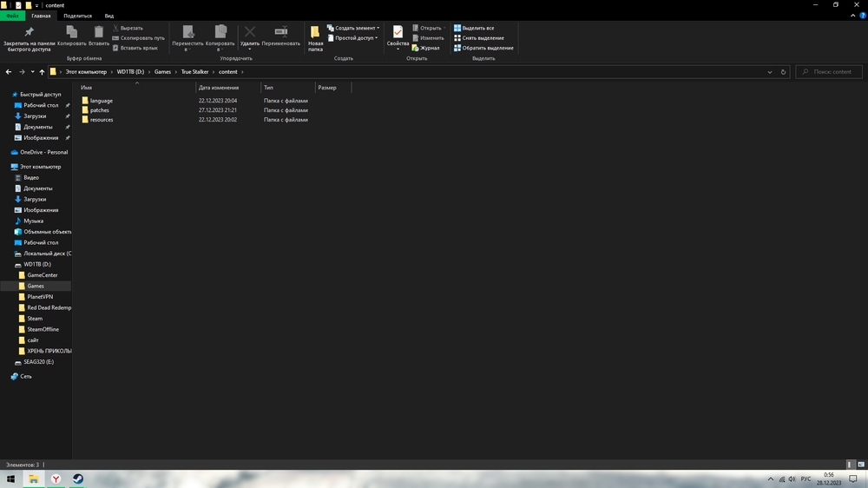868x488 pixels.
Task: Open Простой доступ dropdown
Action: (x=352, y=37)
